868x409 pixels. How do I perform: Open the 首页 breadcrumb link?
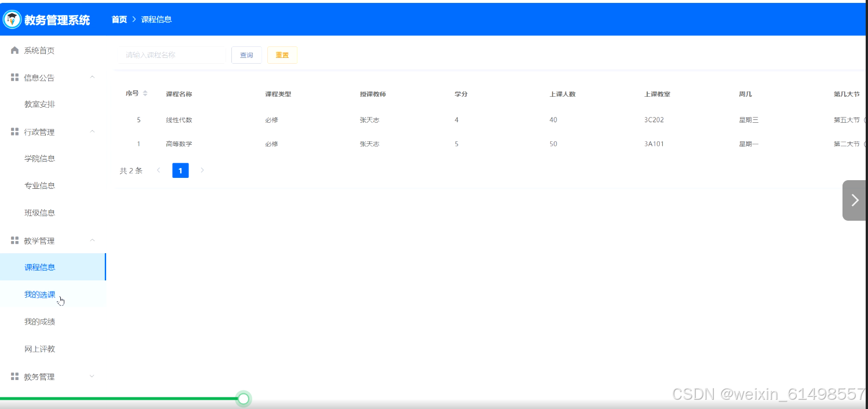(119, 19)
